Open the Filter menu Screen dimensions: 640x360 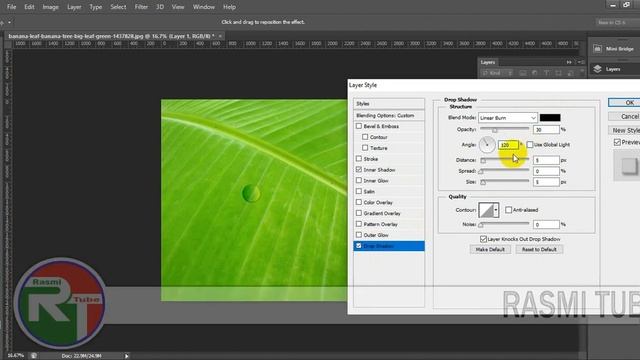(x=141, y=7)
